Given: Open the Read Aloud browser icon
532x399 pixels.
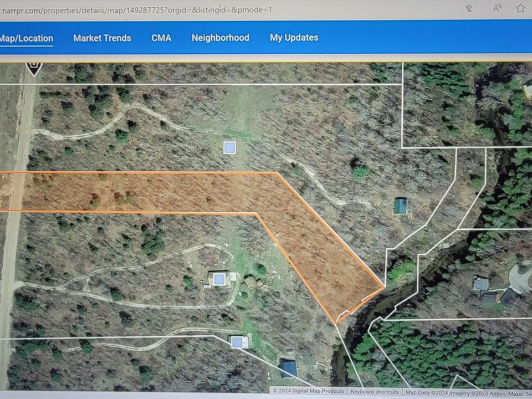Looking at the screenshot, I should click(x=497, y=8).
